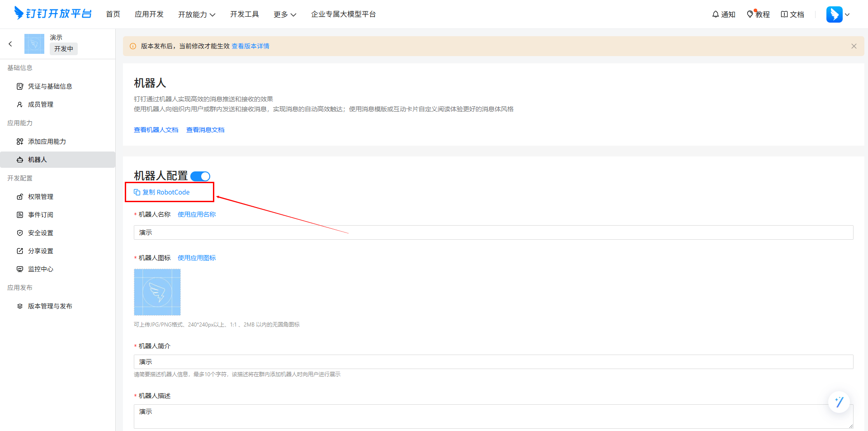Image resolution: width=868 pixels, height=431 pixels.
Task: Dismiss the version notice banner
Action: (854, 46)
